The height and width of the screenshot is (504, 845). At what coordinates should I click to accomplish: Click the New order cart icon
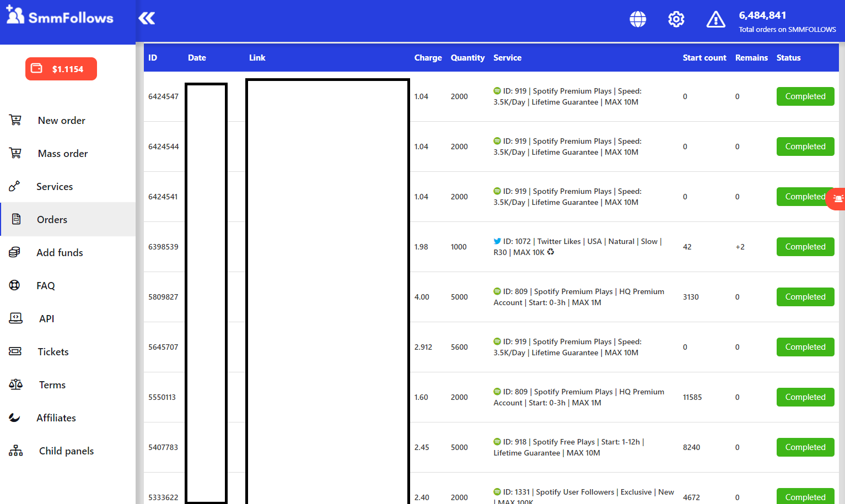[x=15, y=120]
